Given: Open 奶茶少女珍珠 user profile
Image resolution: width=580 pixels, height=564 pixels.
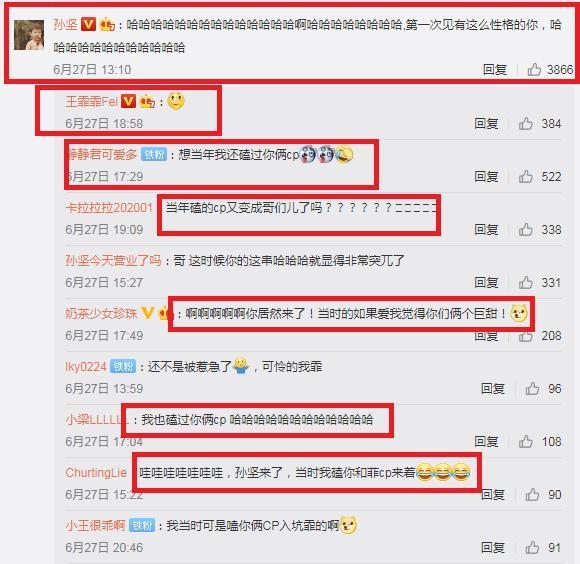Looking at the screenshot, I should pos(101,314).
